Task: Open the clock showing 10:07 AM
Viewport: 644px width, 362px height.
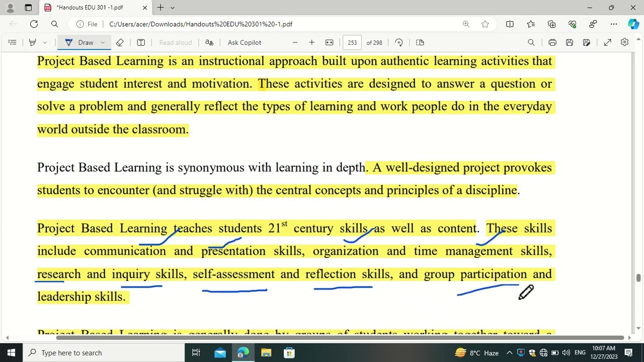Action: 604,353
